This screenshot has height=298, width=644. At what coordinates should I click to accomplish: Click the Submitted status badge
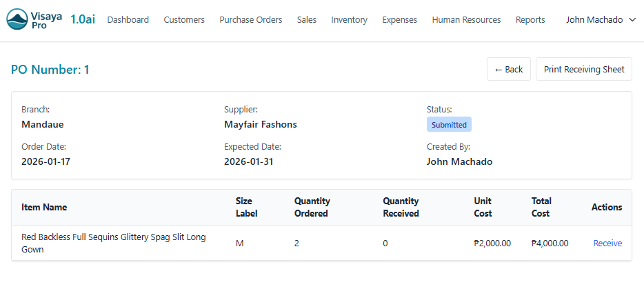pyautogui.click(x=449, y=125)
